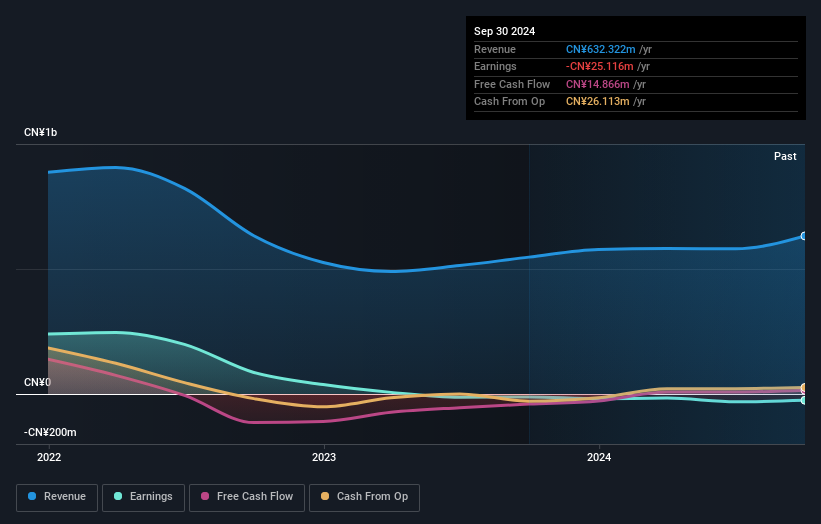821x524 pixels.
Task: Click the -CN¥25.116m earnings value
Action: [600, 66]
